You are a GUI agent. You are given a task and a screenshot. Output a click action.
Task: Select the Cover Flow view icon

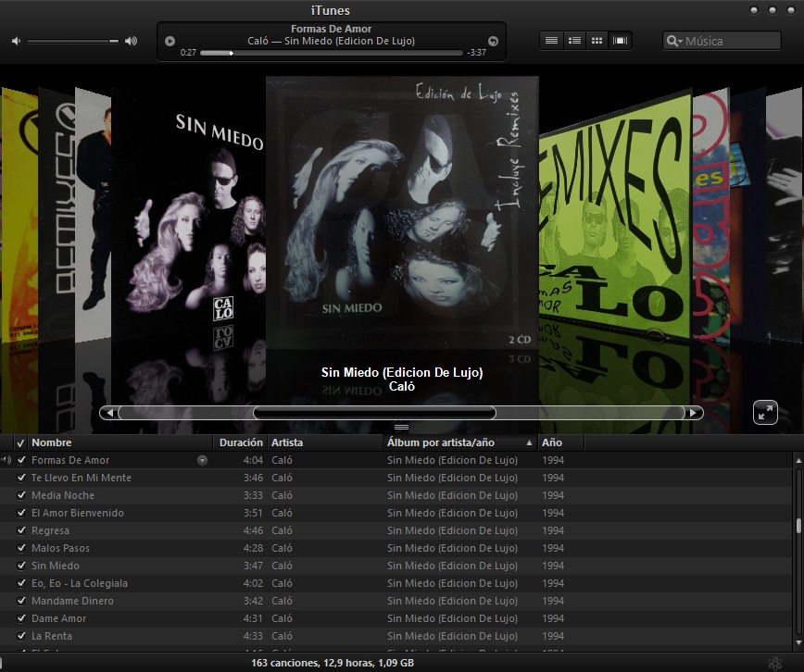(x=618, y=40)
